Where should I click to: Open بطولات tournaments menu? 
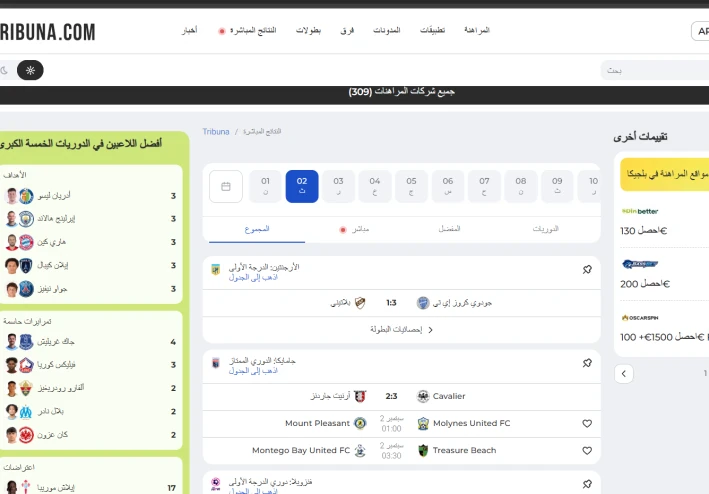(308, 30)
